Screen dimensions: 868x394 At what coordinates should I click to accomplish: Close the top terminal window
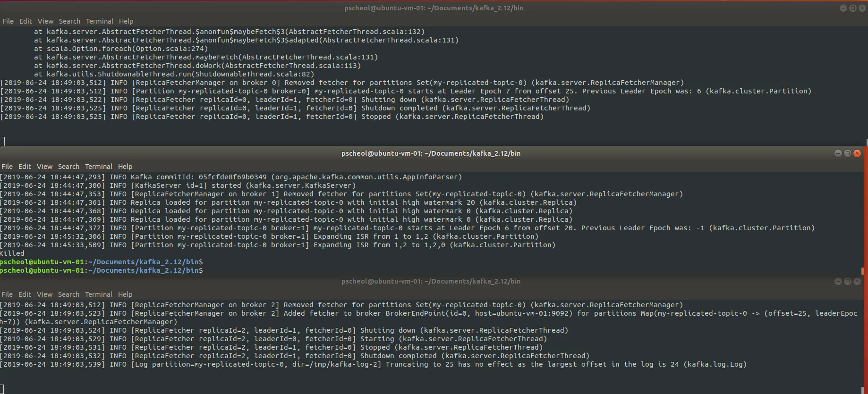(x=862, y=8)
